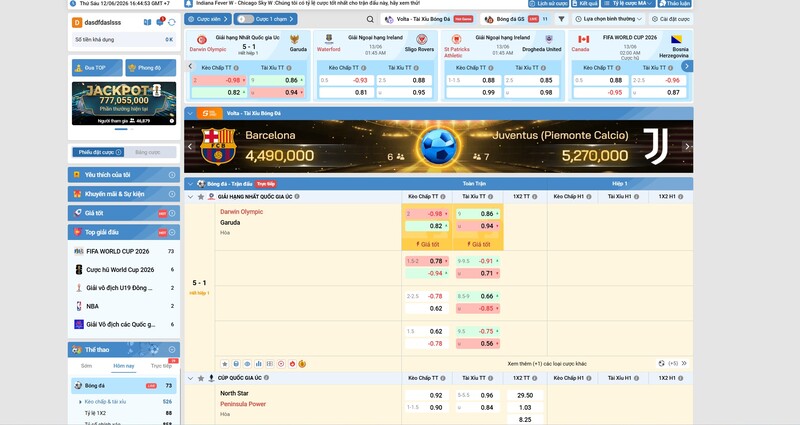800x425 pixels.
Task: Show info for Tài Xỉu H1 column
Action: coord(636,196)
